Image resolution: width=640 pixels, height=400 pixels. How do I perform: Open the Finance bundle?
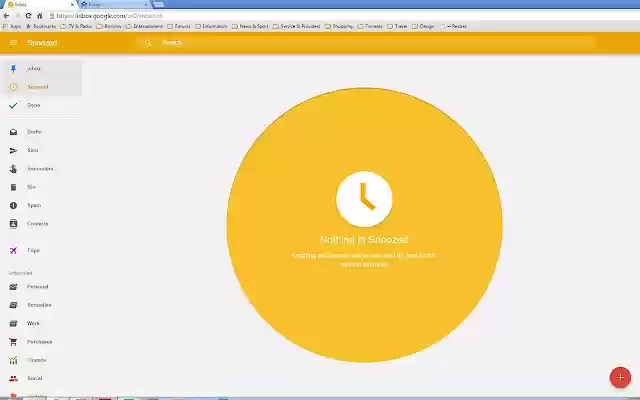click(x=42, y=360)
